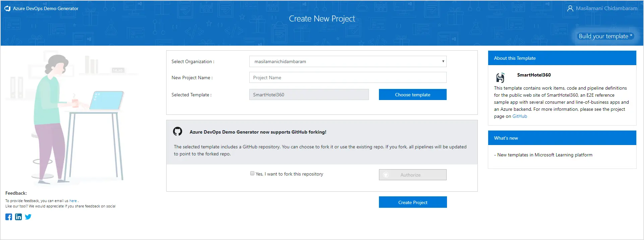The width and height of the screenshot is (644, 240).
Task: Open the Select Organization dropdown
Action: click(x=347, y=61)
